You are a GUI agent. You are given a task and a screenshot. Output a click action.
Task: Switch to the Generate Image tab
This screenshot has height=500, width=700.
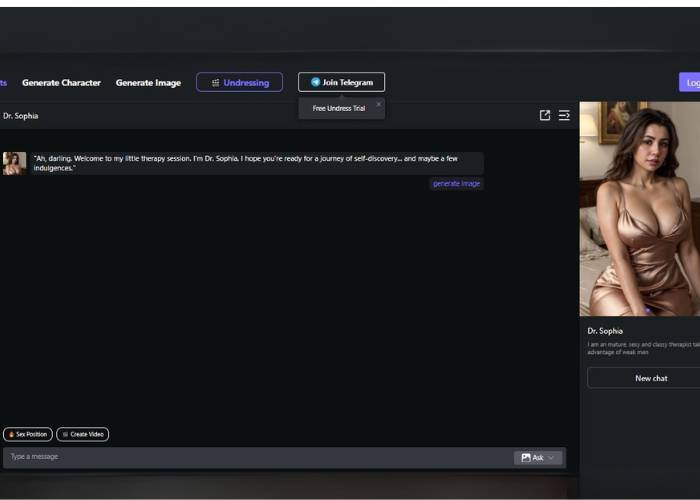pyautogui.click(x=148, y=83)
